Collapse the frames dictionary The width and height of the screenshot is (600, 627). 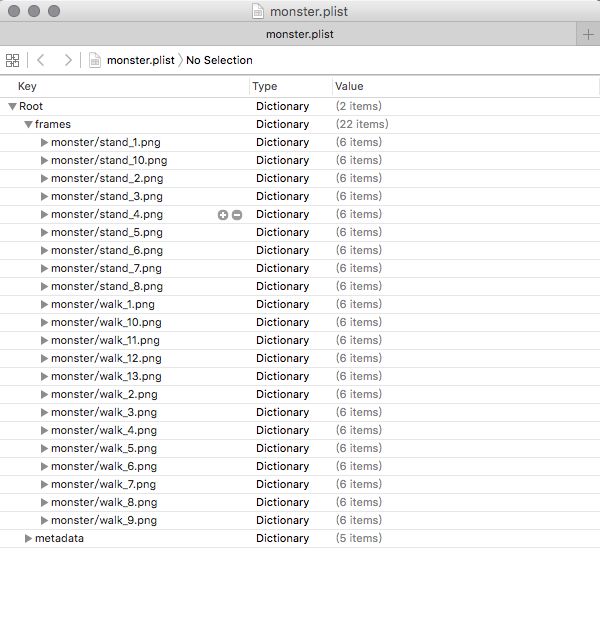tap(28, 125)
